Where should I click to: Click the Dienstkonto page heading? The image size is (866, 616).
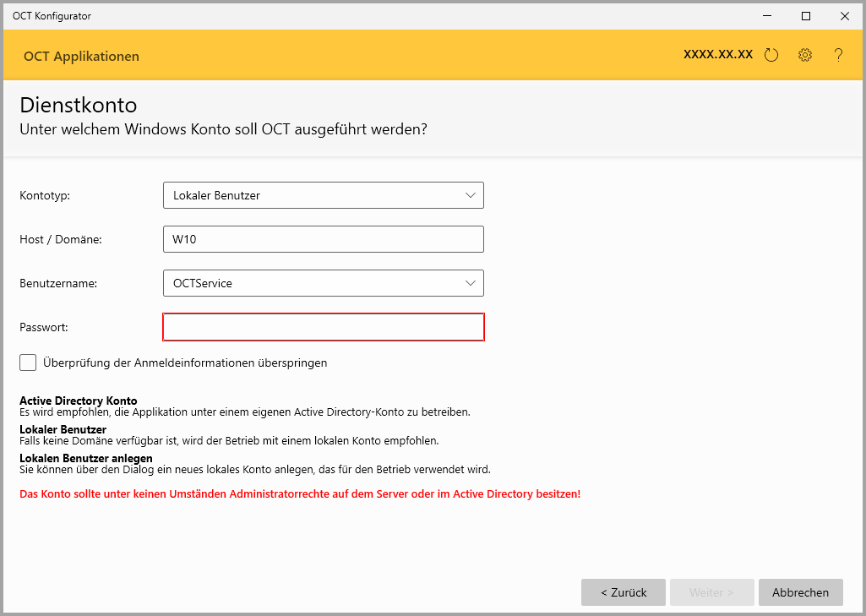78,106
